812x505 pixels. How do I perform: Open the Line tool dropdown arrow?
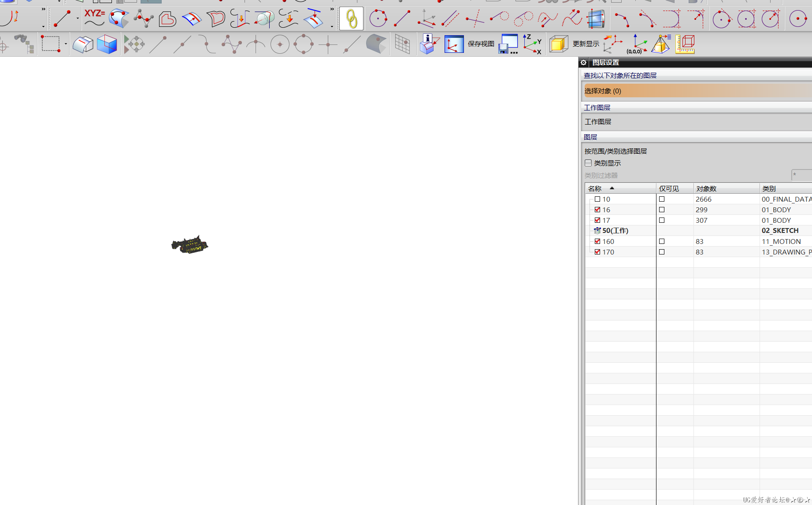pos(78,18)
